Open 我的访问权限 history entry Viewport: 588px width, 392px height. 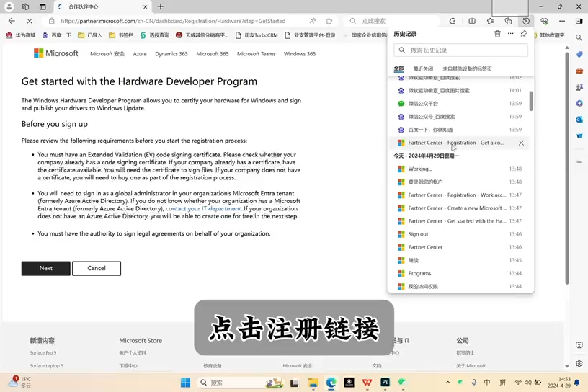460,286
